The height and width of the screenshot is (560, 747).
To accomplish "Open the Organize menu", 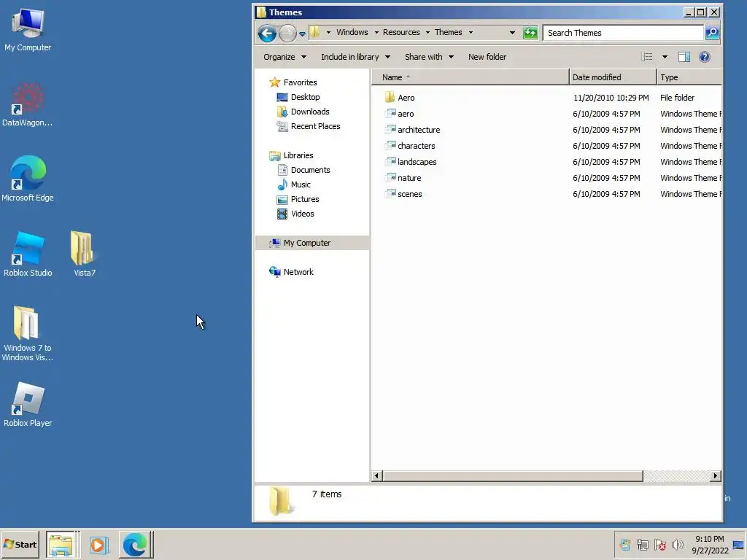I will pos(285,57).
